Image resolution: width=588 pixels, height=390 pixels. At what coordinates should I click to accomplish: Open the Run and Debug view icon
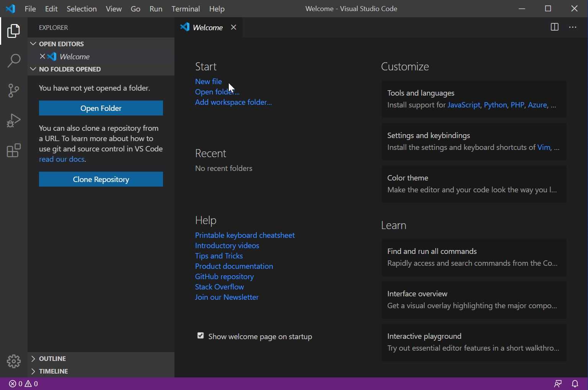coord(13,120)
